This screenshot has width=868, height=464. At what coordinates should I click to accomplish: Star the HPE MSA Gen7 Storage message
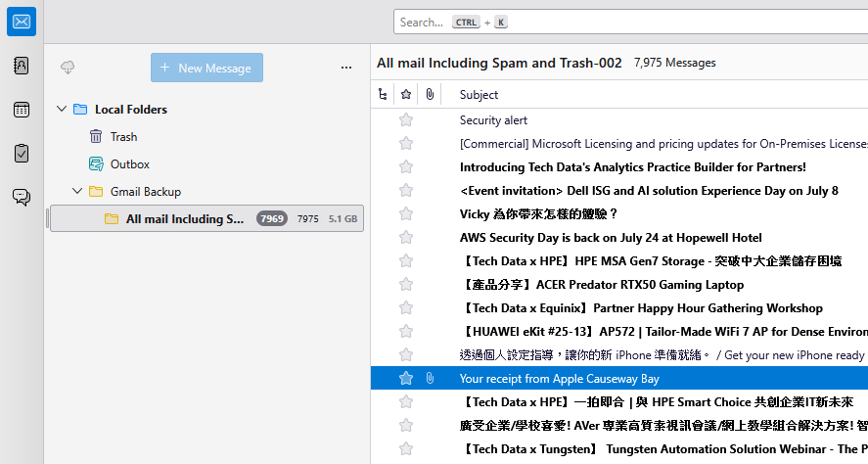(x=406, y=260)
